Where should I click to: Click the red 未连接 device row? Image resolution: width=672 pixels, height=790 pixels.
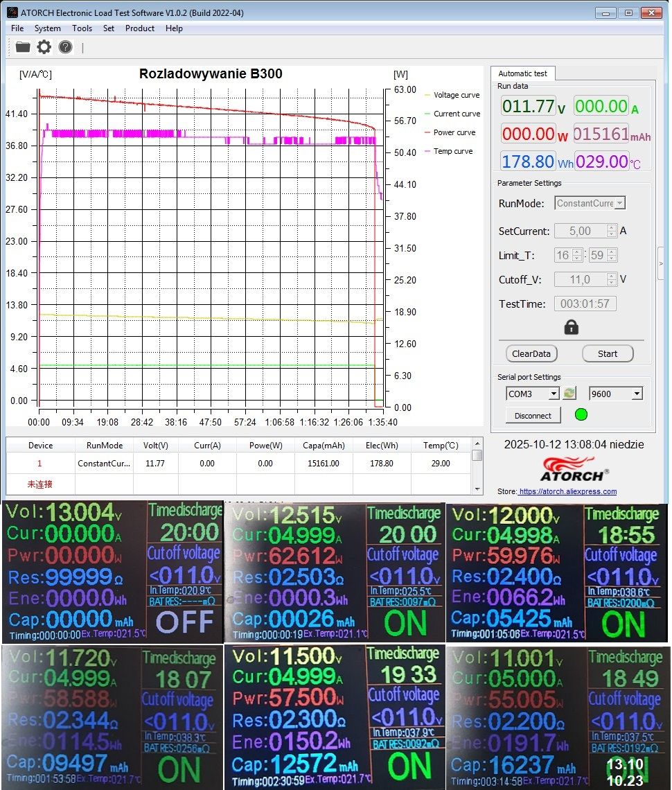click(x=39, y=484)
